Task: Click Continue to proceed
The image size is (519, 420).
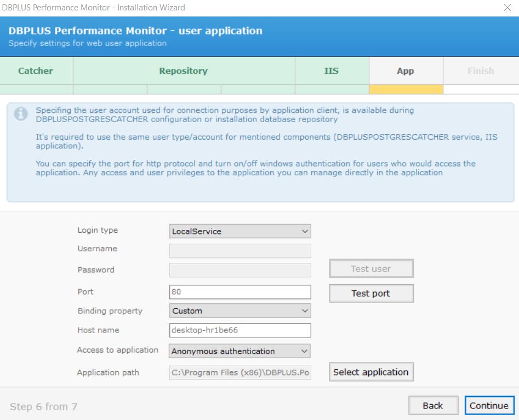Action: coord(489,405)
